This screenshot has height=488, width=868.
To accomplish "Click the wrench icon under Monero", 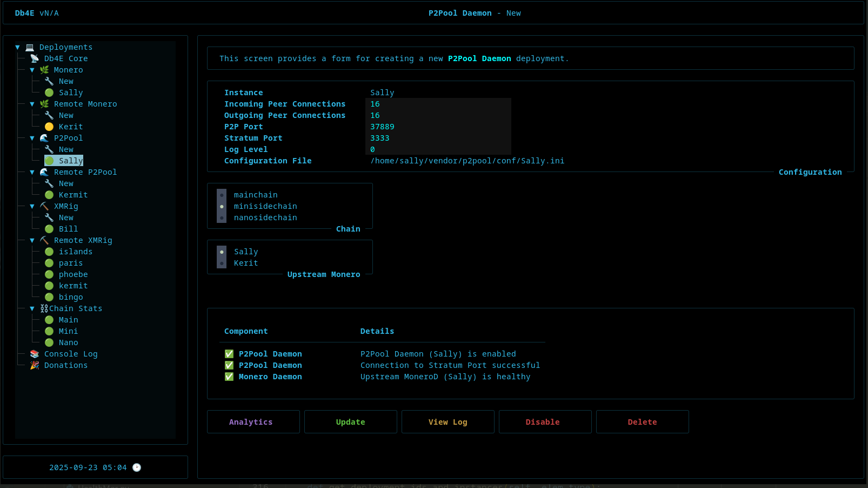I will click(49, 81).
